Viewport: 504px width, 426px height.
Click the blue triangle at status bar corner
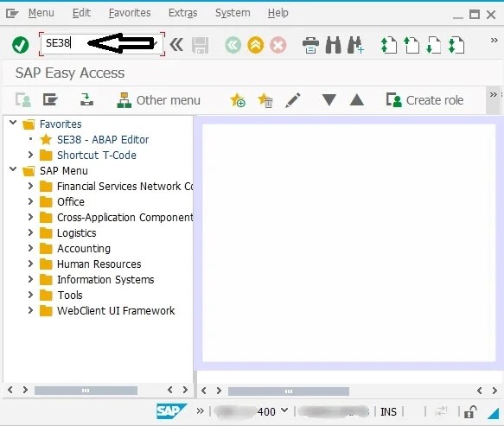493,412
